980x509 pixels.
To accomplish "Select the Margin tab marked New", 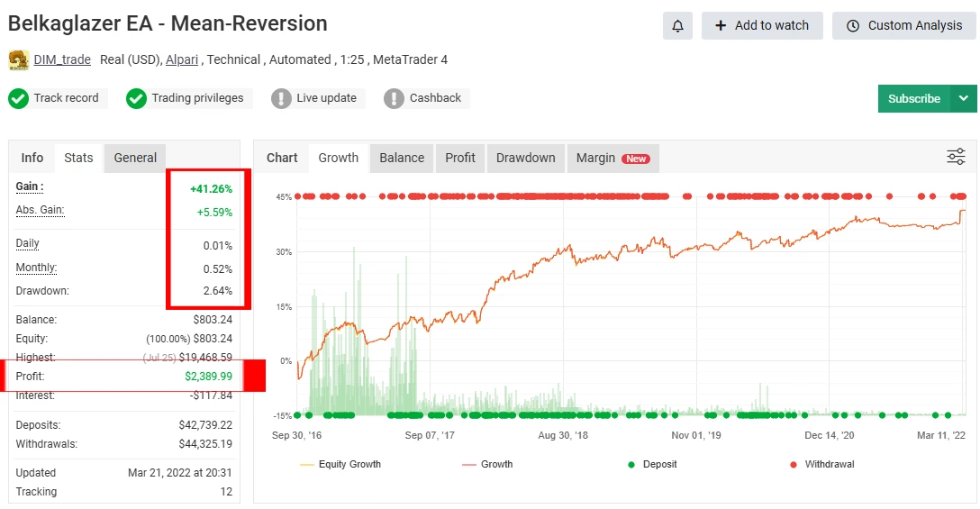I will pyautogui.click(x=612, y=158).
